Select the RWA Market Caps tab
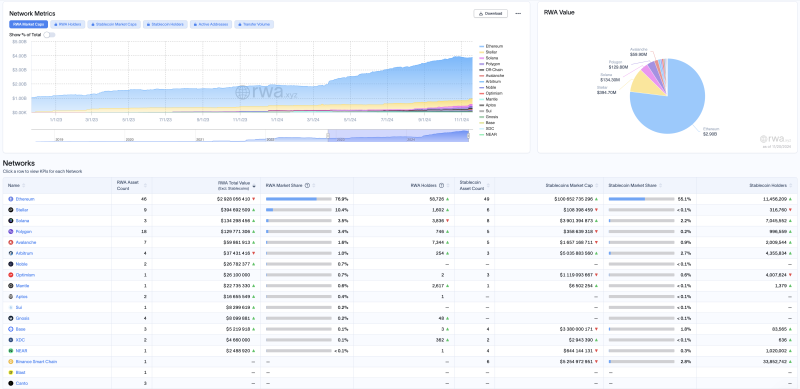Screen dimensions: 800x389 tap(29, 24)
